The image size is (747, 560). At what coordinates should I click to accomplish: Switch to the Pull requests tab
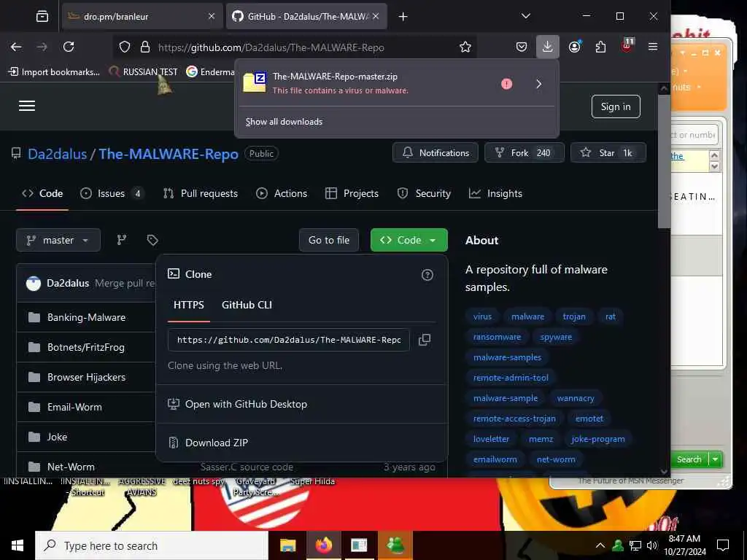(201, 193)
